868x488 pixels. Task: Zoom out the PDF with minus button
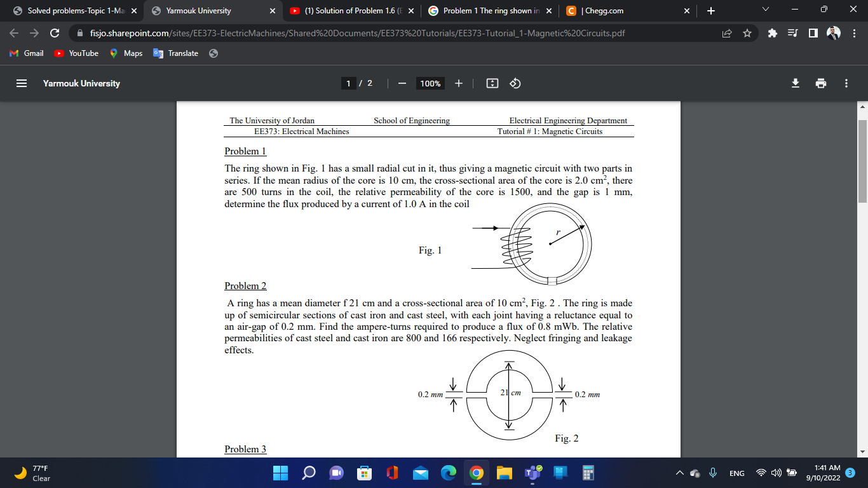pyautogui.click(x=402, y=83)
